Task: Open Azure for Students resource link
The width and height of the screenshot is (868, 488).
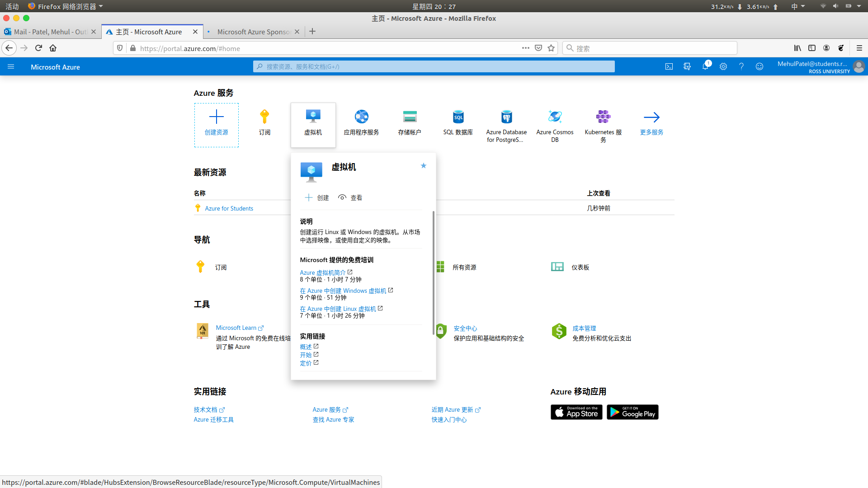Action: point(229,208)
